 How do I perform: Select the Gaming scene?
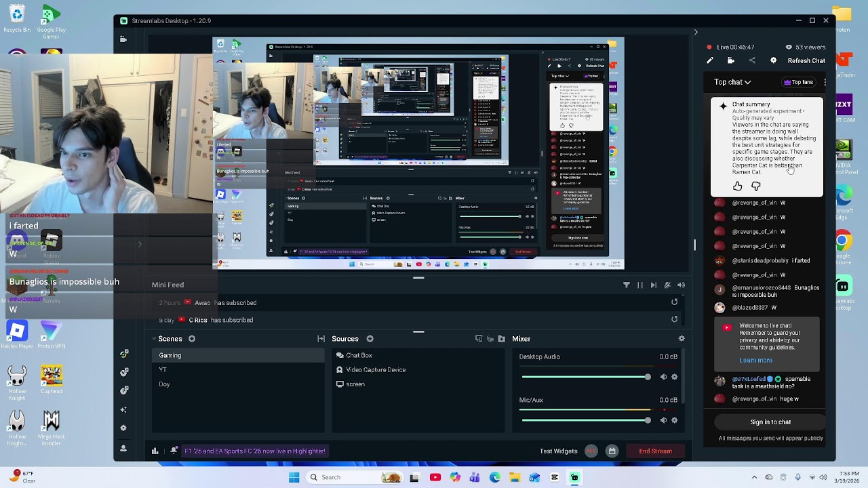239,355
